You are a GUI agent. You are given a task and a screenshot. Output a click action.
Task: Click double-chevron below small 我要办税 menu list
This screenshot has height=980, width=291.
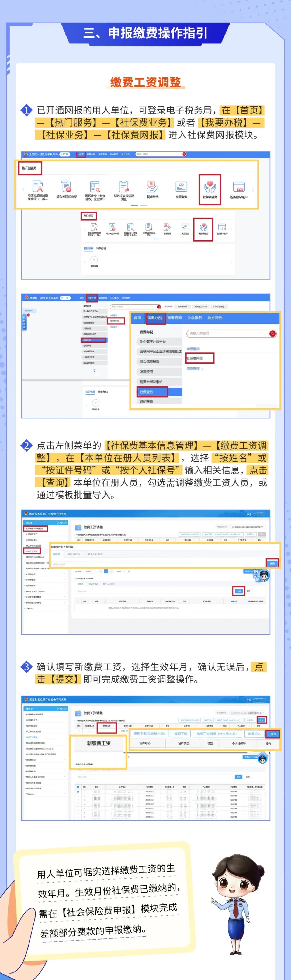click(94, 370)
